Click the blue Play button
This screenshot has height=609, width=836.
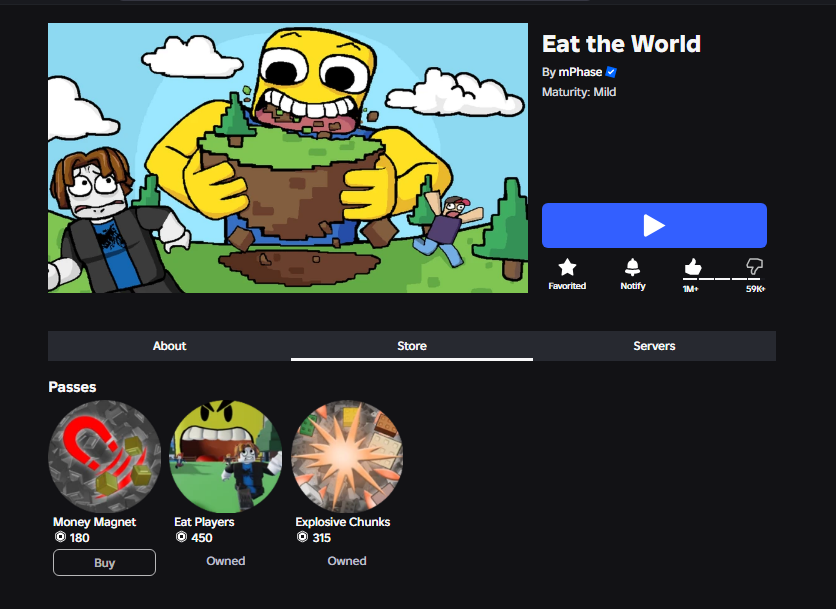pyautogui.click(x=654, y=225)
